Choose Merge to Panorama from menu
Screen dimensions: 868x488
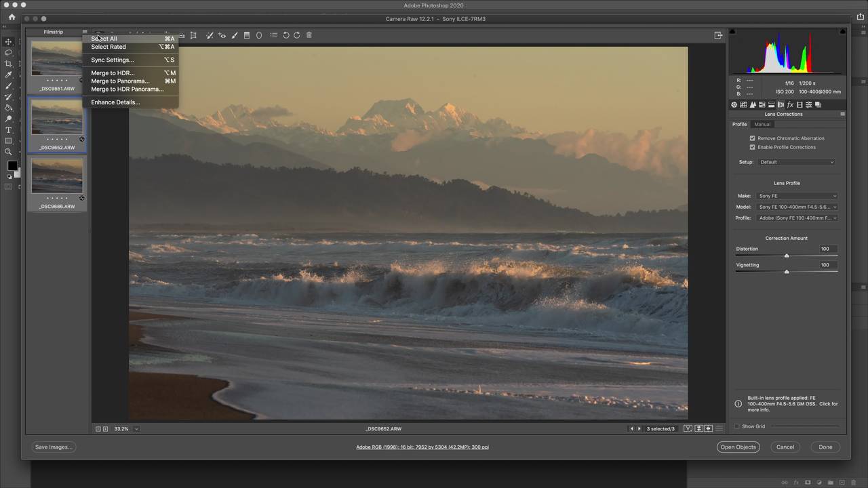click(x=120, y=81)
